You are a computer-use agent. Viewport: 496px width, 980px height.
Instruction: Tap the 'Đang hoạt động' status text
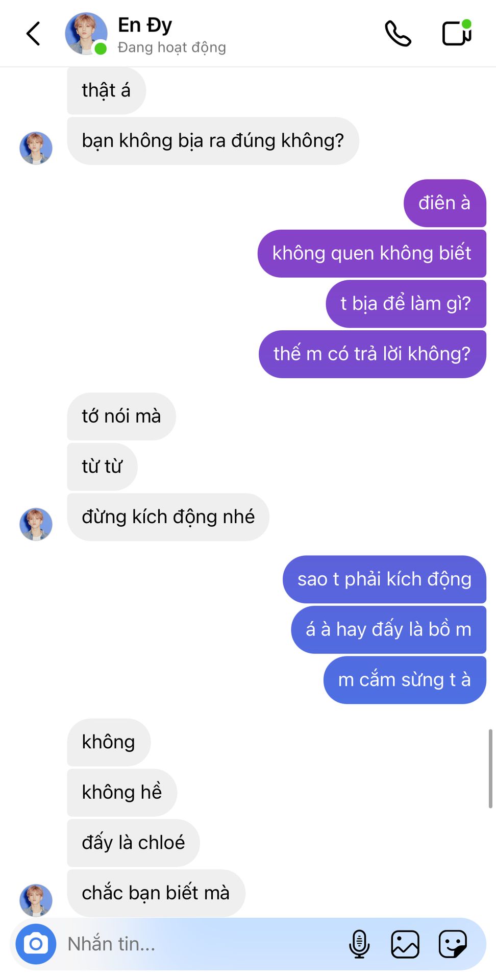pos(171,47)
